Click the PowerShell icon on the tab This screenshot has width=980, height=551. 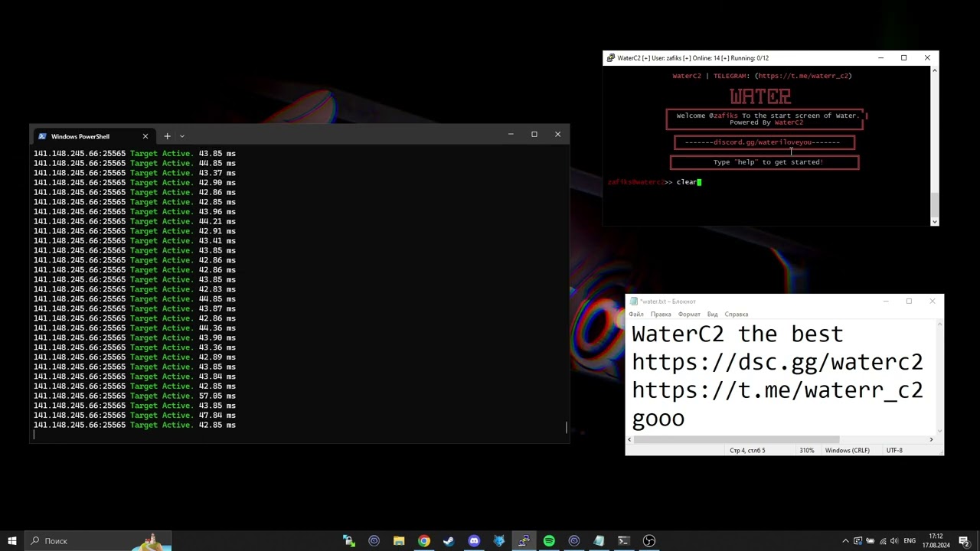click(42, 136)
